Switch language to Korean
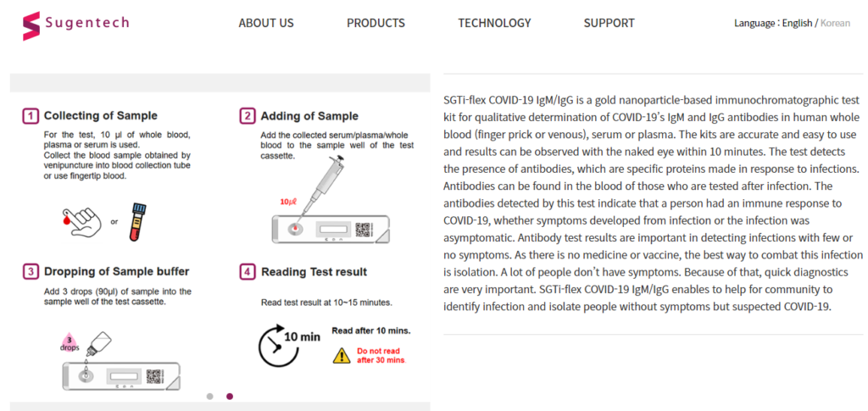The height and width of the screenshot is (411, 868). [835, 23]
